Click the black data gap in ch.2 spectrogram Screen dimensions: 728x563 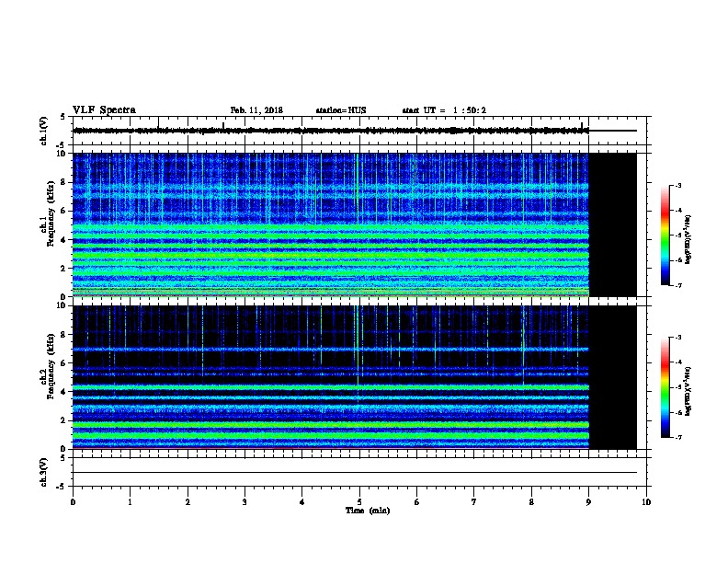(613, 377)
